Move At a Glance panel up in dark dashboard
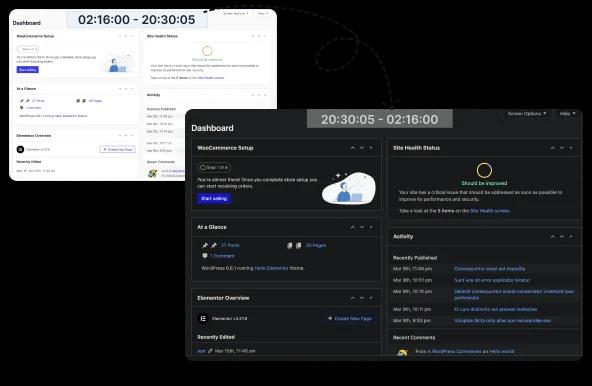The height and width of the screenshot is (386, 592). click(353, 227)
